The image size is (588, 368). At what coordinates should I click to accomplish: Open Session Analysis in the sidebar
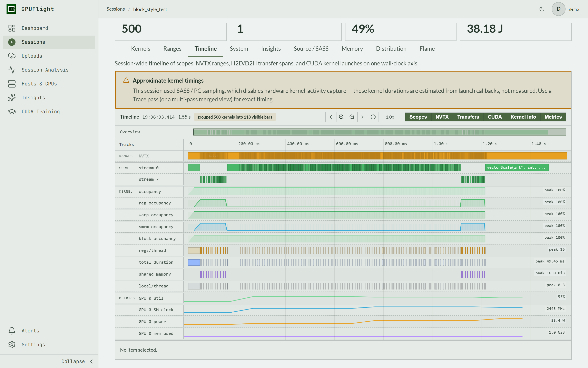[x=49, y=70]
